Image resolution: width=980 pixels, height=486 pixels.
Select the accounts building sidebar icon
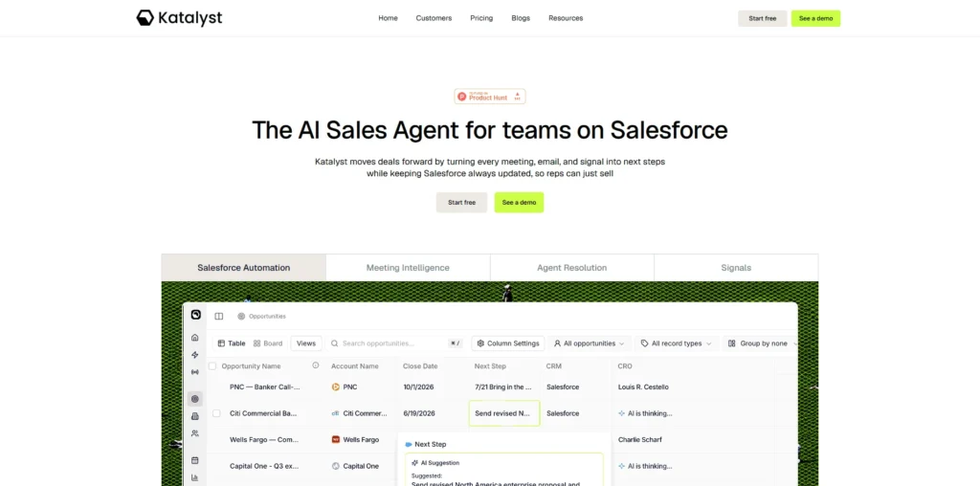[x=195, y=416]
